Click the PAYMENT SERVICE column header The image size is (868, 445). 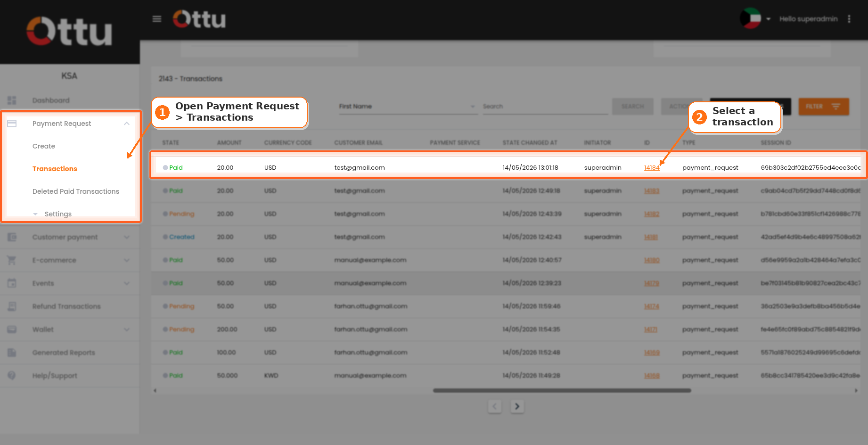pos(455,143)
